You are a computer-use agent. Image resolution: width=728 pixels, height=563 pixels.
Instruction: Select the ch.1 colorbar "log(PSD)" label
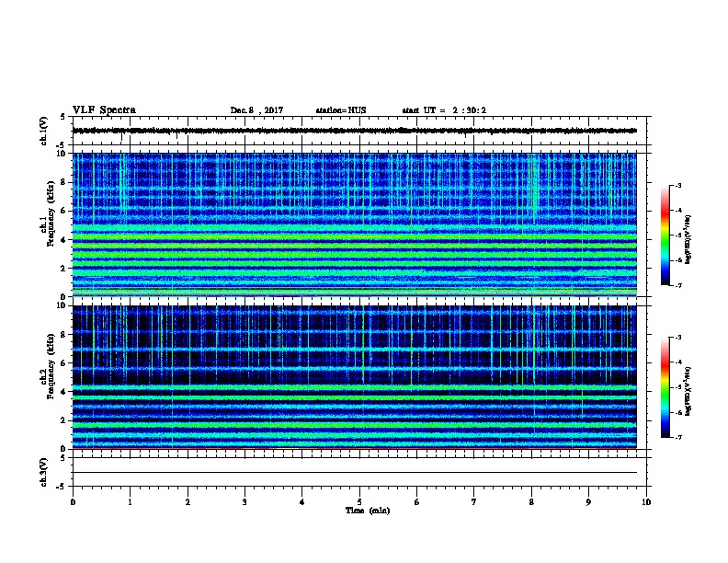pyautogui.click(x=688, y=239)
